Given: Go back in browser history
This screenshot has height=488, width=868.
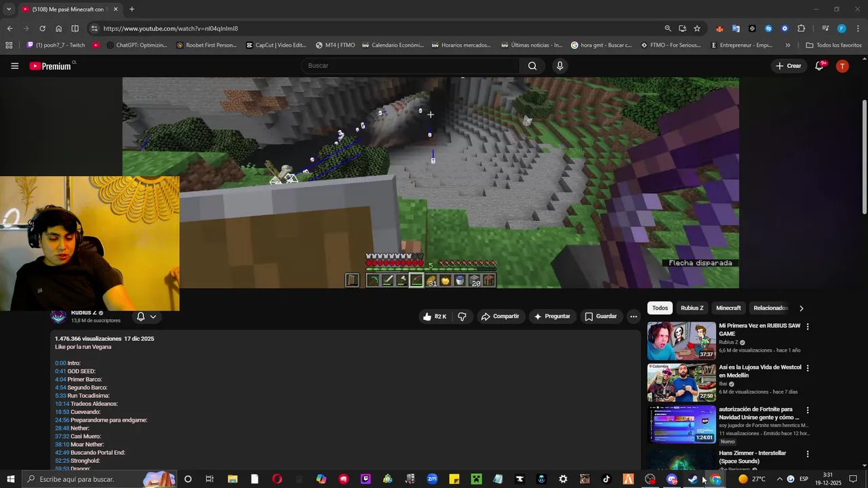Looking at the screenshot, I should [9, 28].
